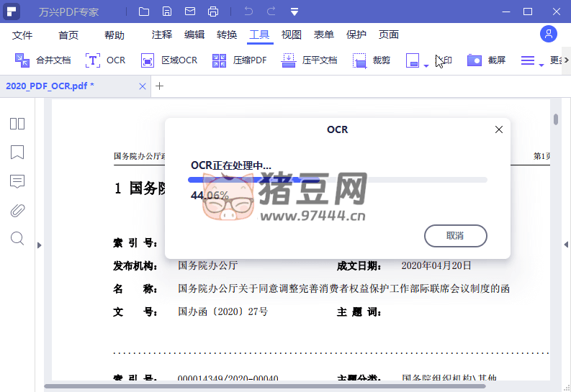This screenshot has width=571, height=392.
Task: Expand the right panel collapse arrow
Action: [566, 245]
